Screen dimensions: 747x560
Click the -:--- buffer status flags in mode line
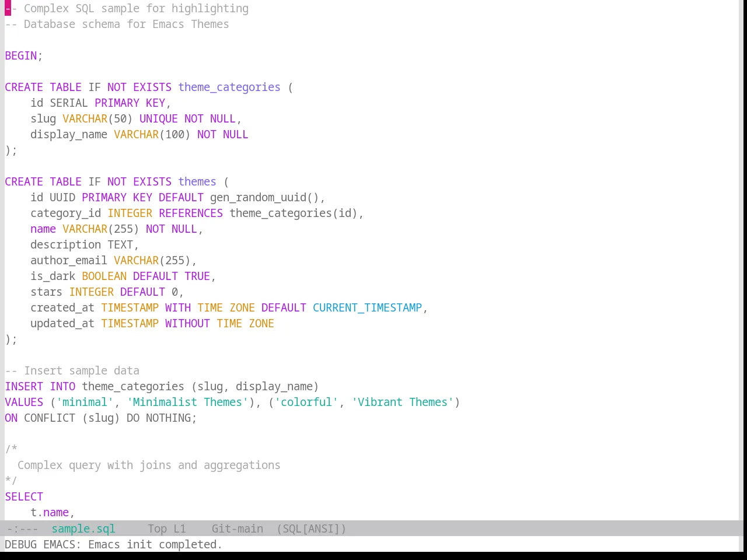point(22,528)
